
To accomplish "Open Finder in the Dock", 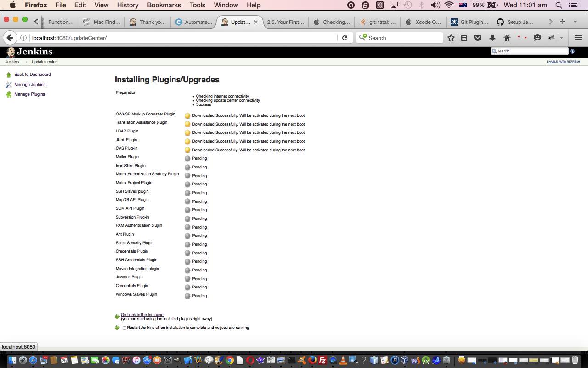I will (x=12, y=360).
